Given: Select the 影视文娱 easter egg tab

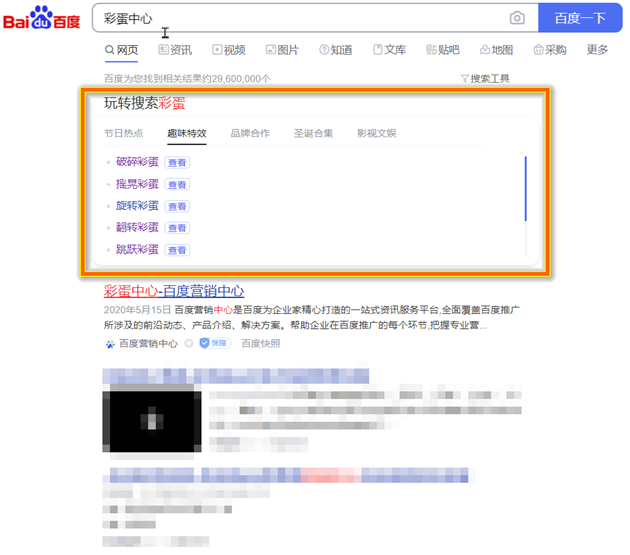Looking at the screenshot, I should pos(376,133).
